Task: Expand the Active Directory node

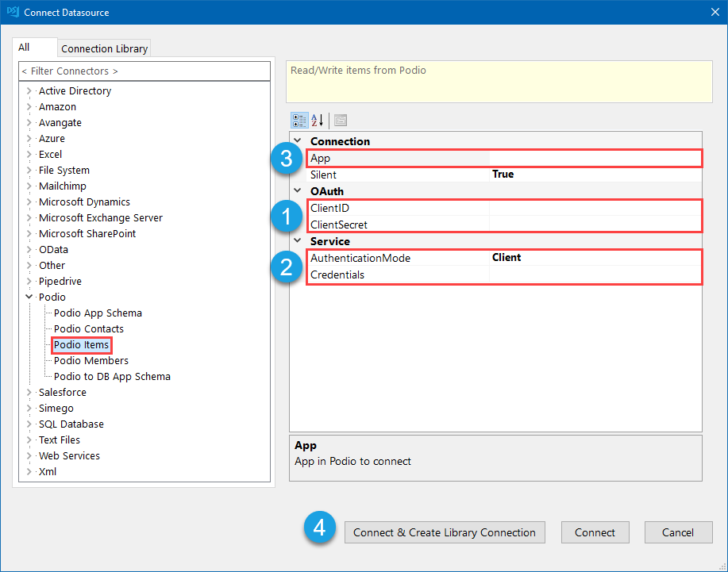Action: 29,91
